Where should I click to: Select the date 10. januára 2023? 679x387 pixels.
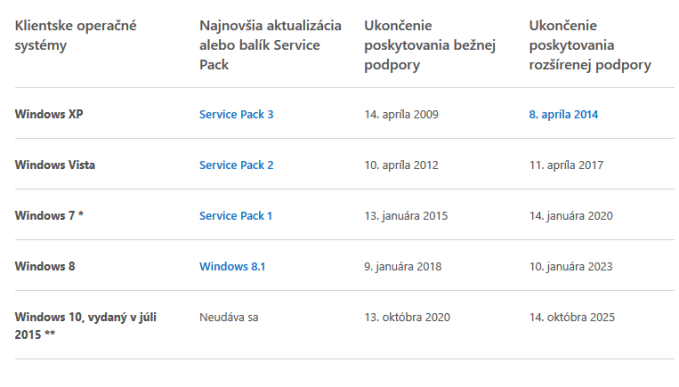[x=571, y=266]
